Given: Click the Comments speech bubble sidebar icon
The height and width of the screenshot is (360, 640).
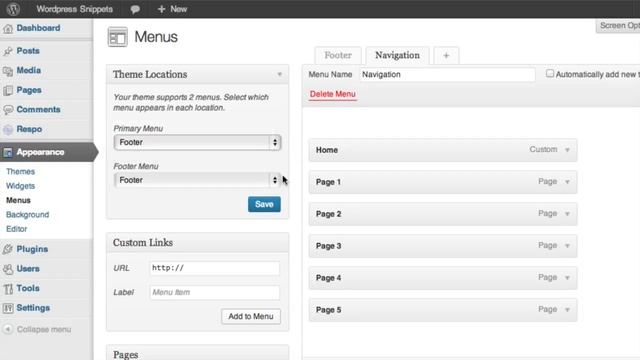Looking at the screenshot, I should tap(8, 110).
